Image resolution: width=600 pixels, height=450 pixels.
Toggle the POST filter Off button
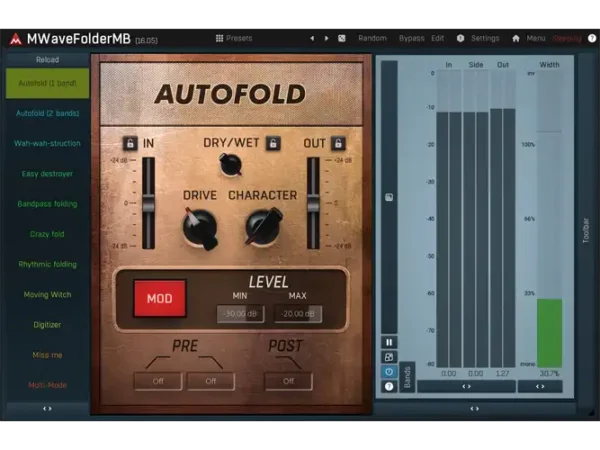[289, 381]
